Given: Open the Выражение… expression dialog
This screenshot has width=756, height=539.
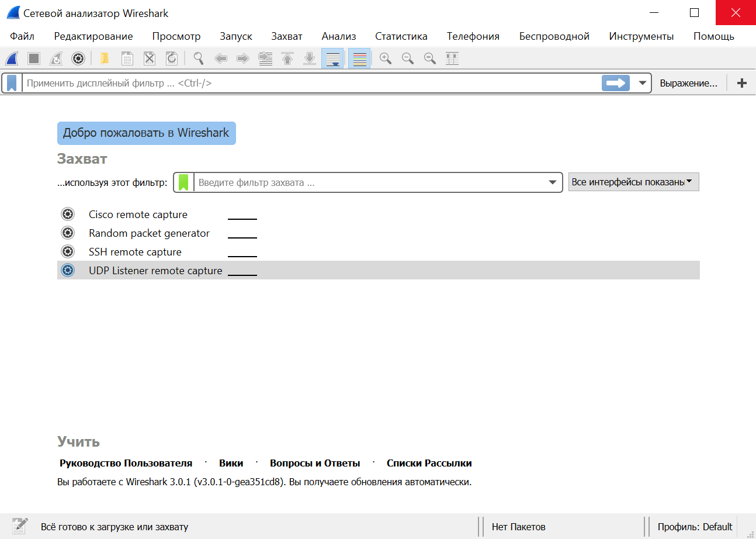Looking at the screenshot, I should pos(689,83).
